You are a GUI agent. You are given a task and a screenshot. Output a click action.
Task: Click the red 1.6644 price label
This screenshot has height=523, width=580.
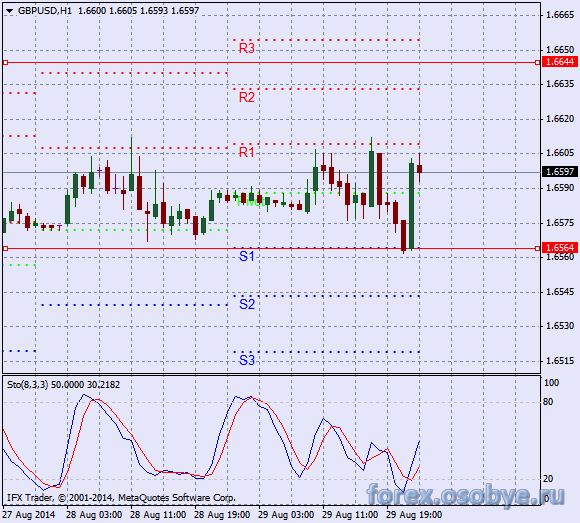(560, 61)
